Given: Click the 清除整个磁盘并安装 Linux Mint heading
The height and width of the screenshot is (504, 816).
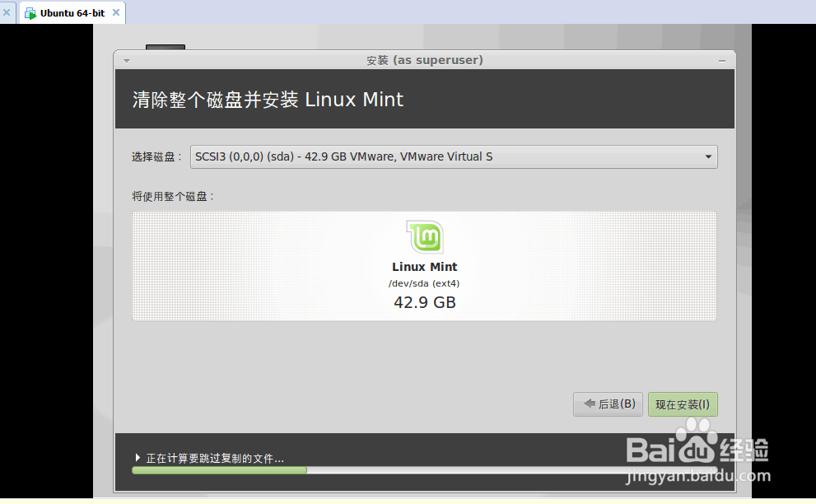Looking at the screenshot, I should coord(268,100).
